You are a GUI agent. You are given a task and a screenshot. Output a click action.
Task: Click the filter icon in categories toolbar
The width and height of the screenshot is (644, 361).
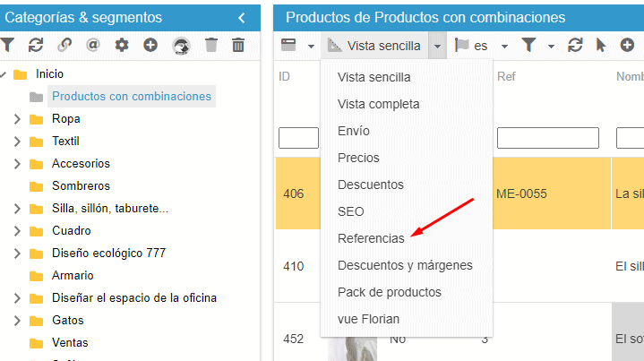pyautogui.click(x=7, y=45)
